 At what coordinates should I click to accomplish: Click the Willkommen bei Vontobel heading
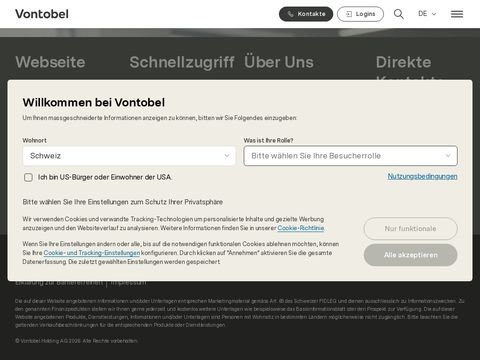pos(94,102)
